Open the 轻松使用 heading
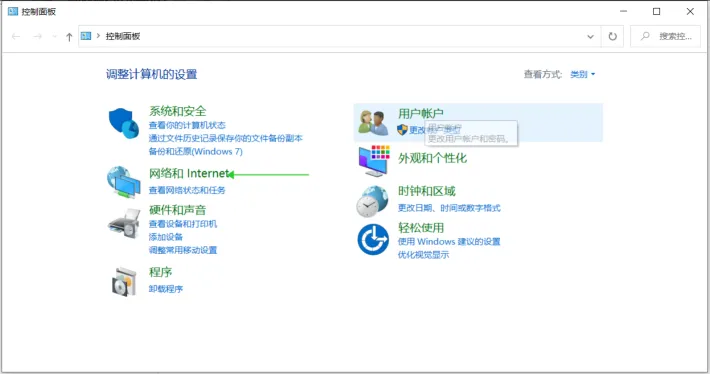This screenshot has height=374, width=710. click(421, 228)
